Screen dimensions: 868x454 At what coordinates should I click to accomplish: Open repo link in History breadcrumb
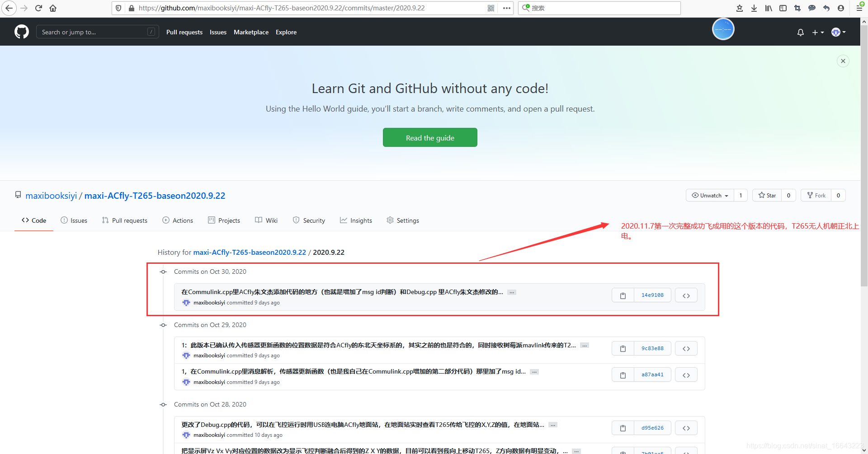(250, 252)
